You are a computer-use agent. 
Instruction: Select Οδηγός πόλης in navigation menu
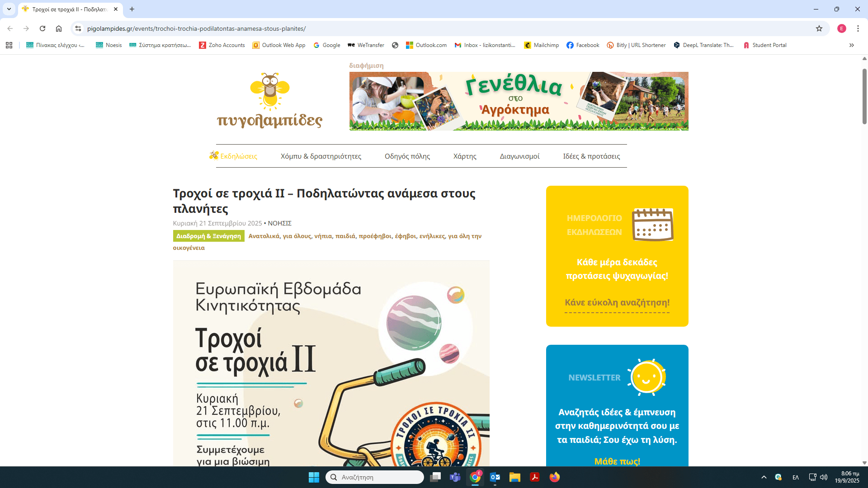tap(407, 156)
